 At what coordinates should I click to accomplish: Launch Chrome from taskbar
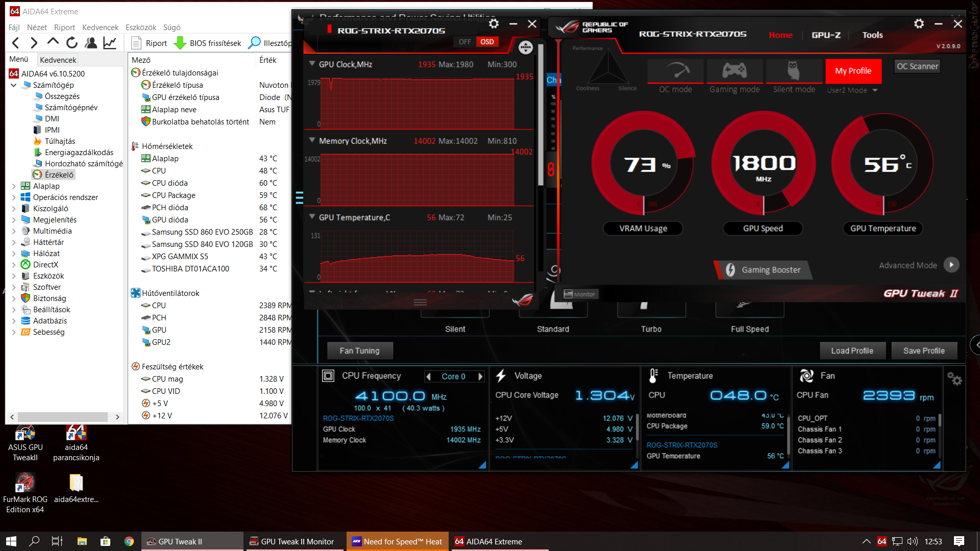pos(129,541)
